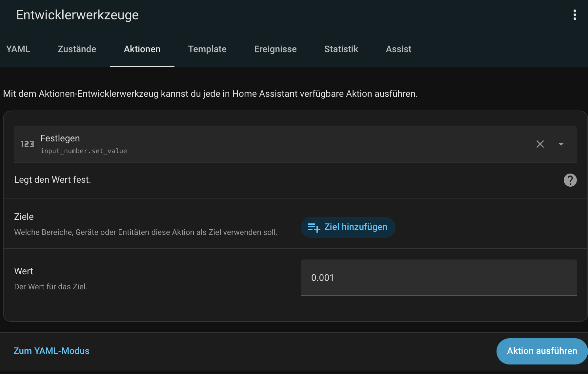Open the Zustände tab
Viewport: 588px width, 374px height.
[77, 49]
